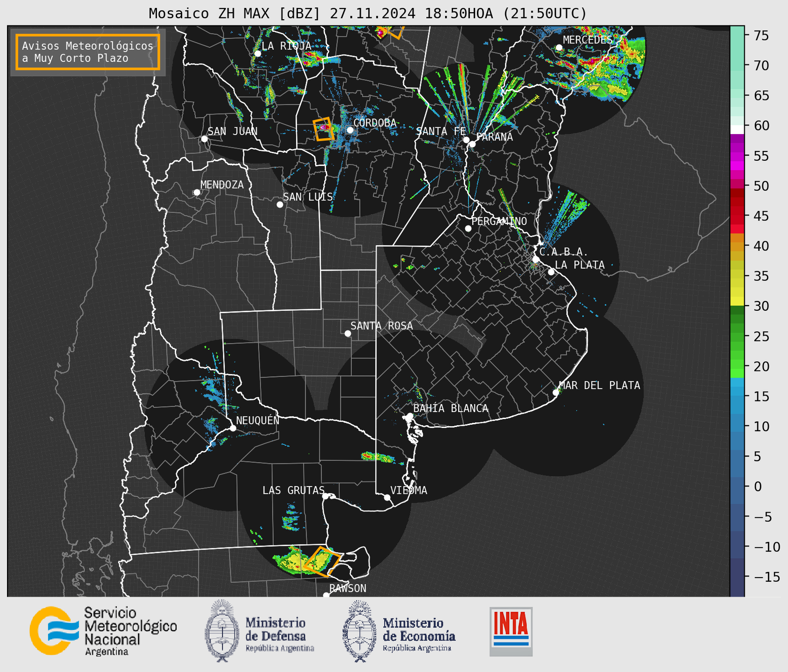Click the Ministerio de Defensa coat of arms

(222, 631)
